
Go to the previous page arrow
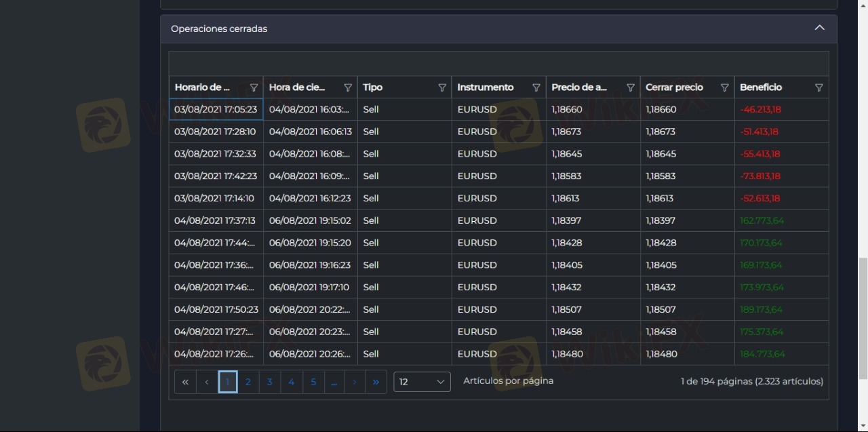pyautogui.click(x=207, y=382)
